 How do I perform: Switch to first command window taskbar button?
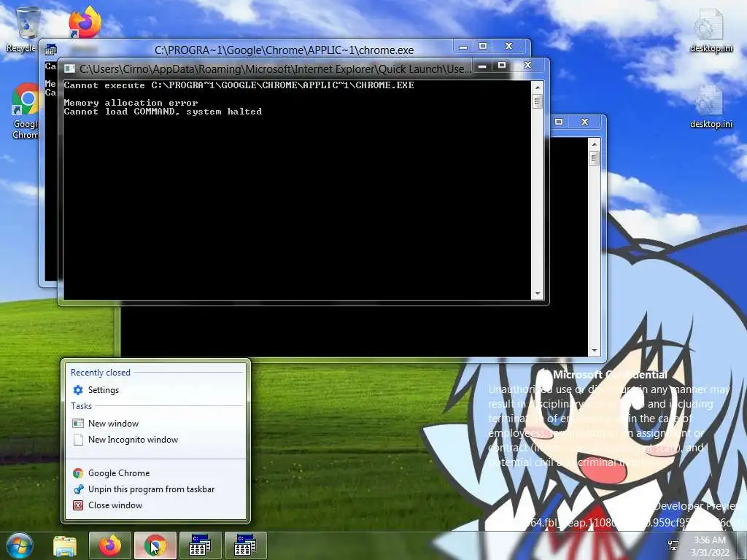point(200,545)
